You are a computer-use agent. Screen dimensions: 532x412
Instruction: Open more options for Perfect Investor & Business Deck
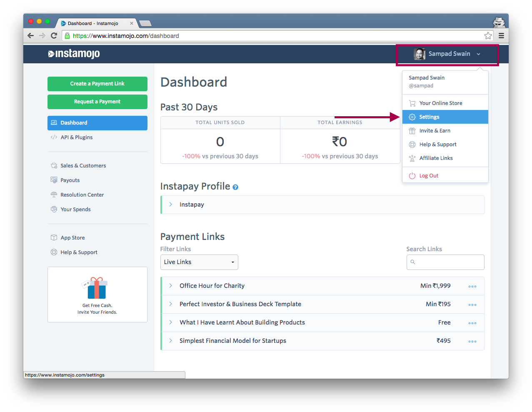pyautogui.click(x=472, y=305)
